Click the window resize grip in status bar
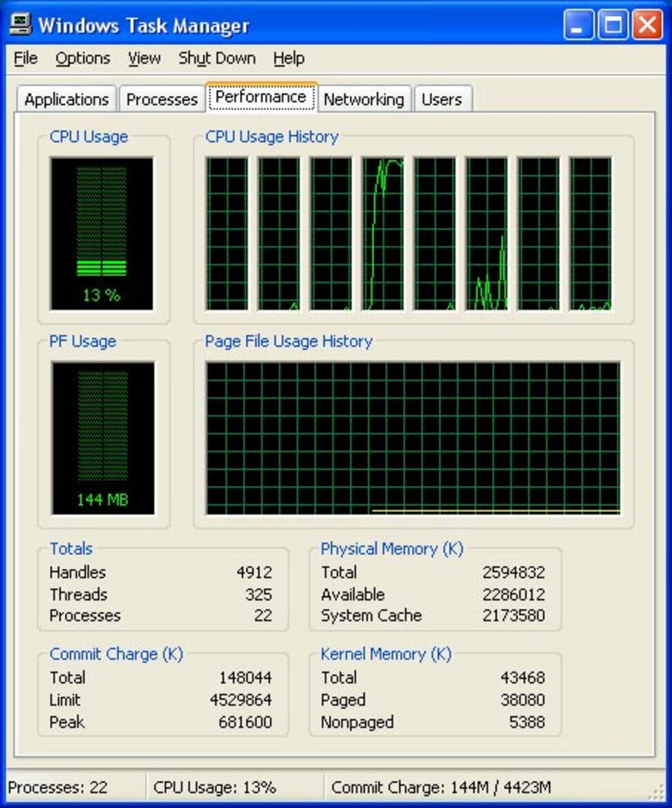This screenshot has height=808, width=672. click(x=657, y=791)
